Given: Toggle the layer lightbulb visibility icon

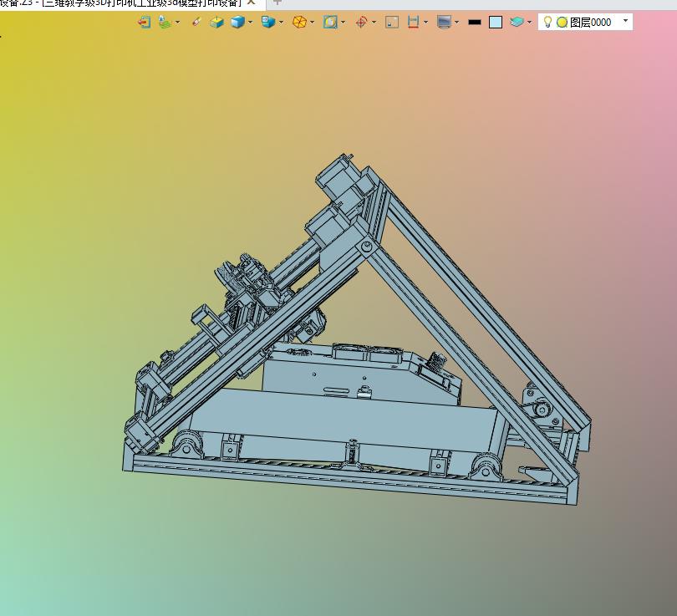Looking at the screenshot, I should click(547, 23).
